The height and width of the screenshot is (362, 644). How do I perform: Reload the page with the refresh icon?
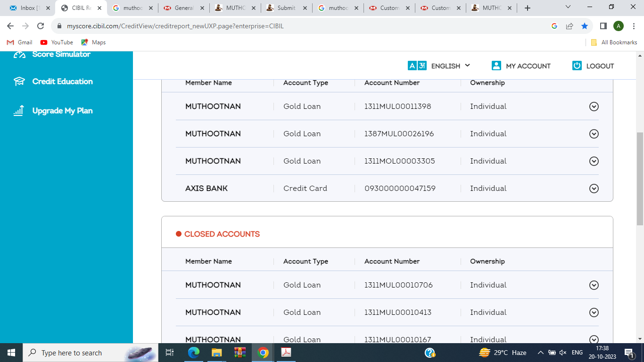pos(41,26)
